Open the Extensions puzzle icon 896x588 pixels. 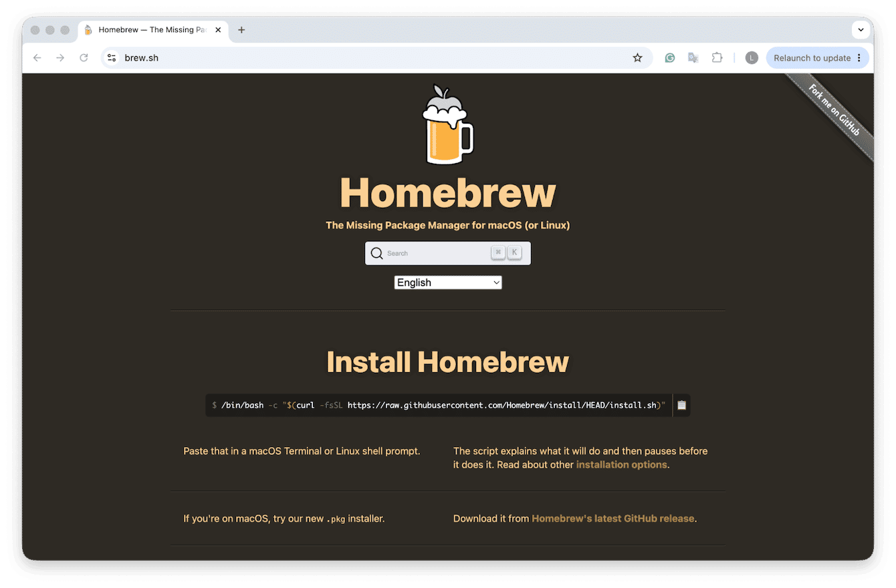pos(717,58)
